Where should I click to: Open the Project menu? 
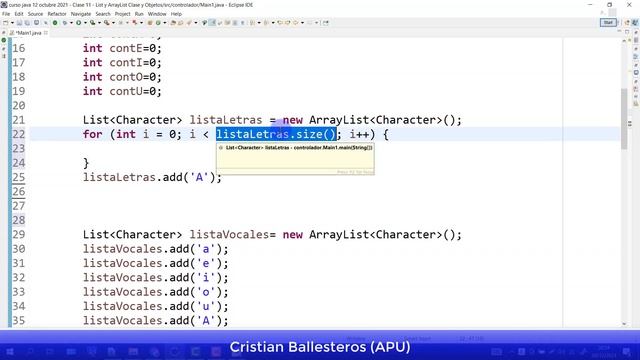[x=122, y=14]
